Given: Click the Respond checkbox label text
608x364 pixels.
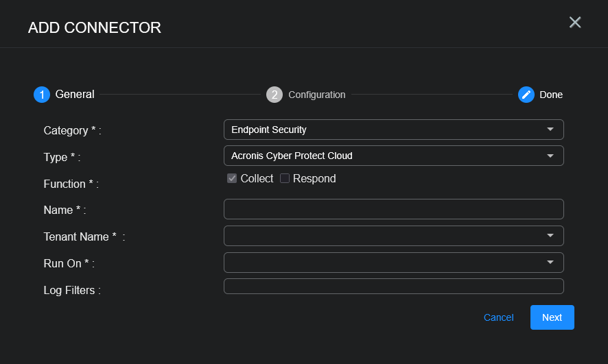Looking at the screenshot, I should click(314, 179).
